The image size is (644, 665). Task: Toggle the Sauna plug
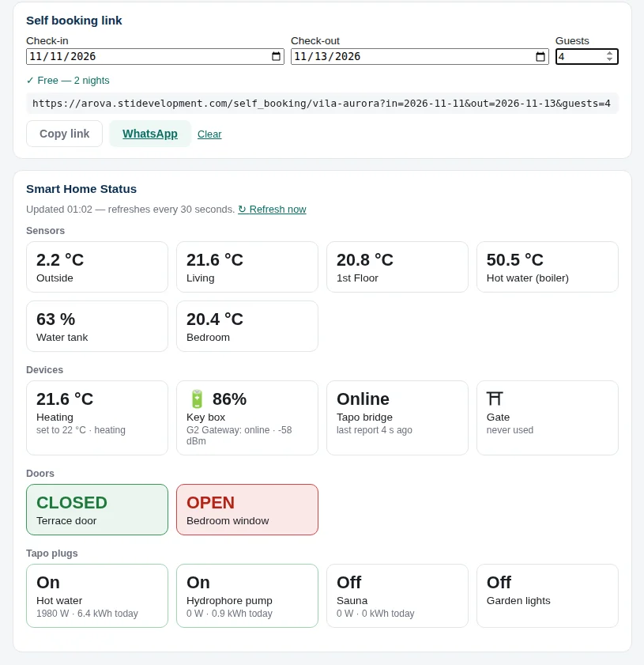pos(397,595)
